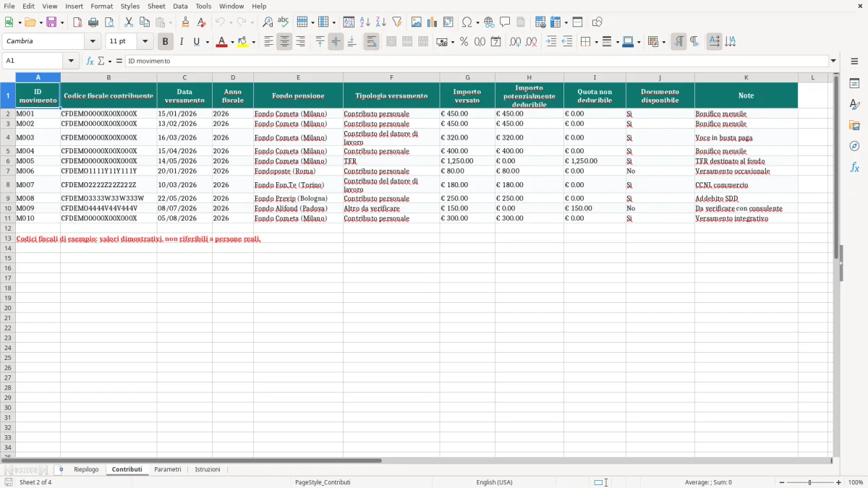This screenshot has width=868, height=488.
Task: Click the Select Function sum button
Action: (101, 61)
